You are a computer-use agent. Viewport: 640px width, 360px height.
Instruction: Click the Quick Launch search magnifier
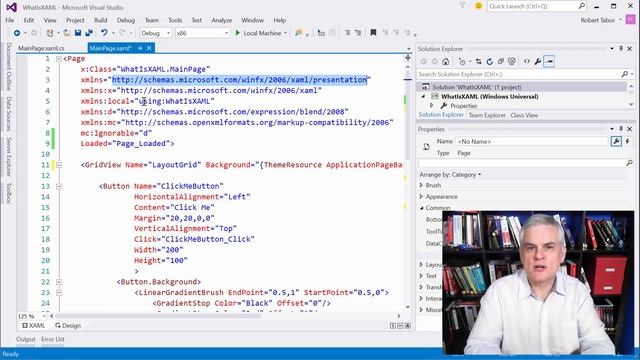582,6
